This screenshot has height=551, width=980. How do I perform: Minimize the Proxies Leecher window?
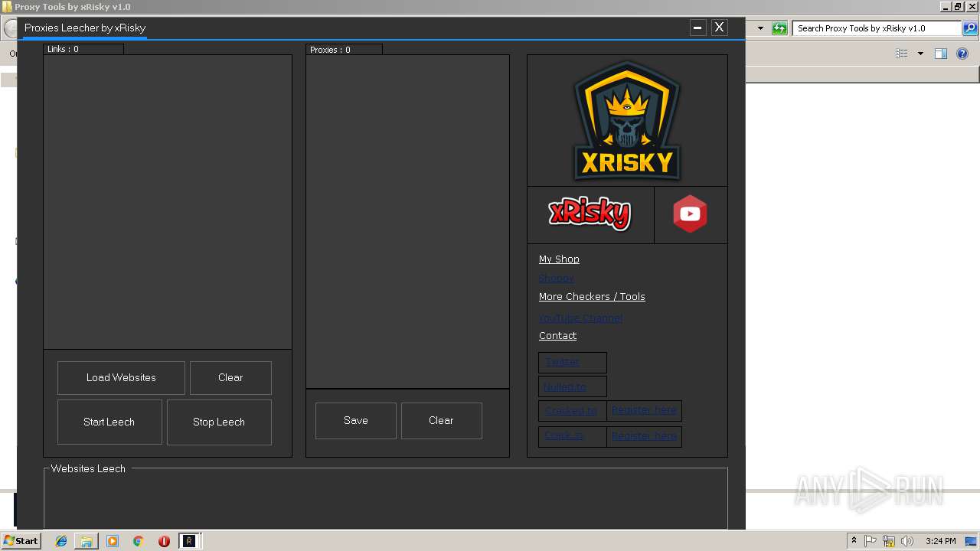[x=697, y=28]
